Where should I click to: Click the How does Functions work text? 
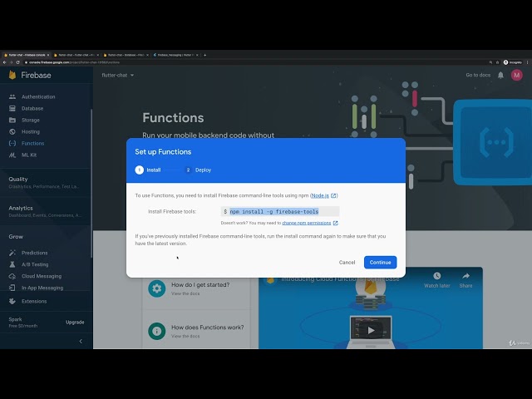click(207, 328)
